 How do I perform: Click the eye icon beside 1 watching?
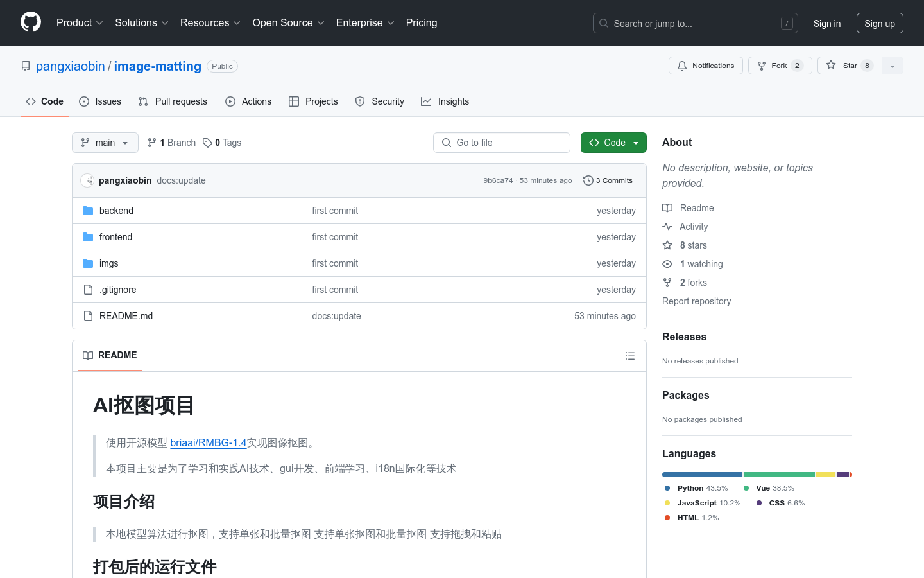(x=667, y=264)
